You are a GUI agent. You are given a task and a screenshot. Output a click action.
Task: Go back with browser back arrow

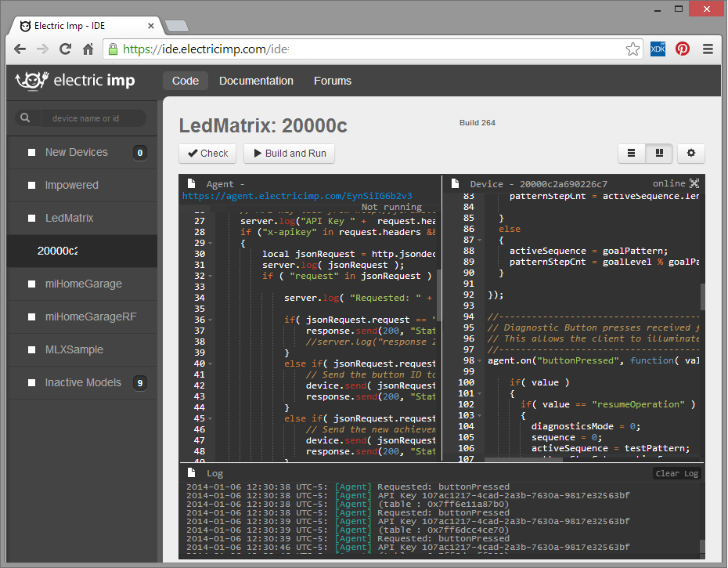pos(20,49)
